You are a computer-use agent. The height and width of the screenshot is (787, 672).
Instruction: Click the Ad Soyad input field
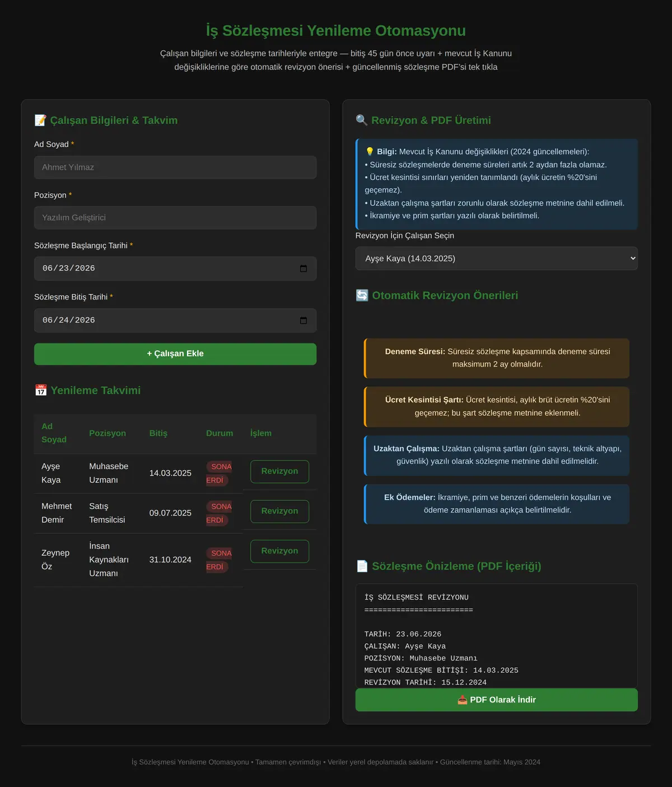point(175,167)
